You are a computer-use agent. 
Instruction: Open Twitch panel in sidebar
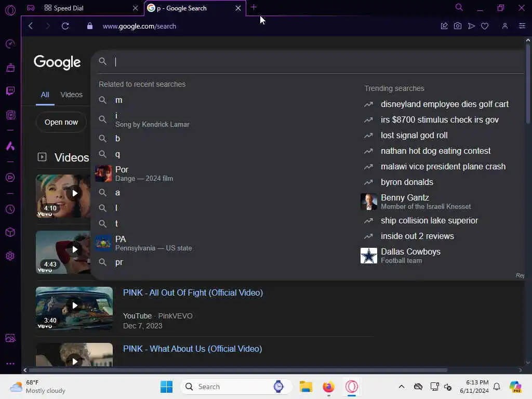[10, 91]
